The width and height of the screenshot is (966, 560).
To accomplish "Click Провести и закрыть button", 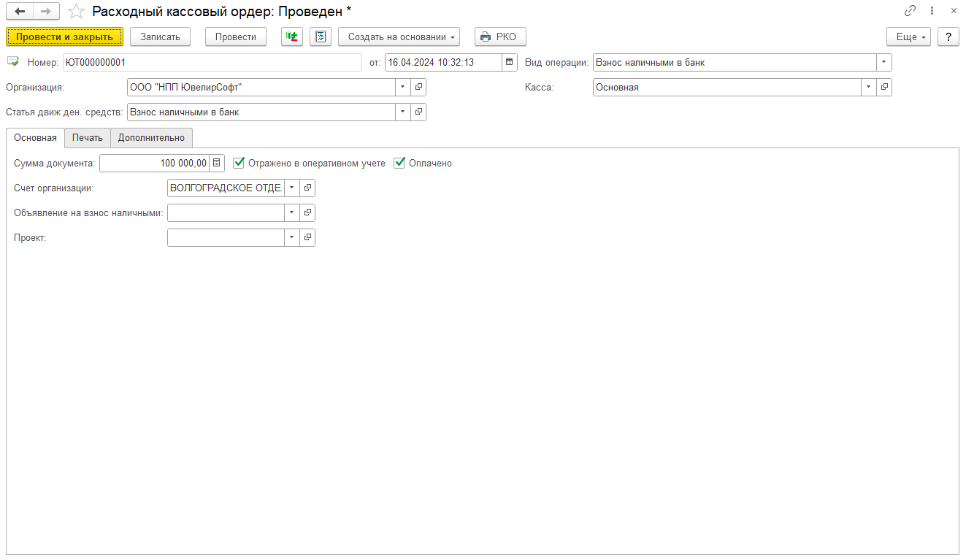I will pyautogui.click(x=64, y=37).
